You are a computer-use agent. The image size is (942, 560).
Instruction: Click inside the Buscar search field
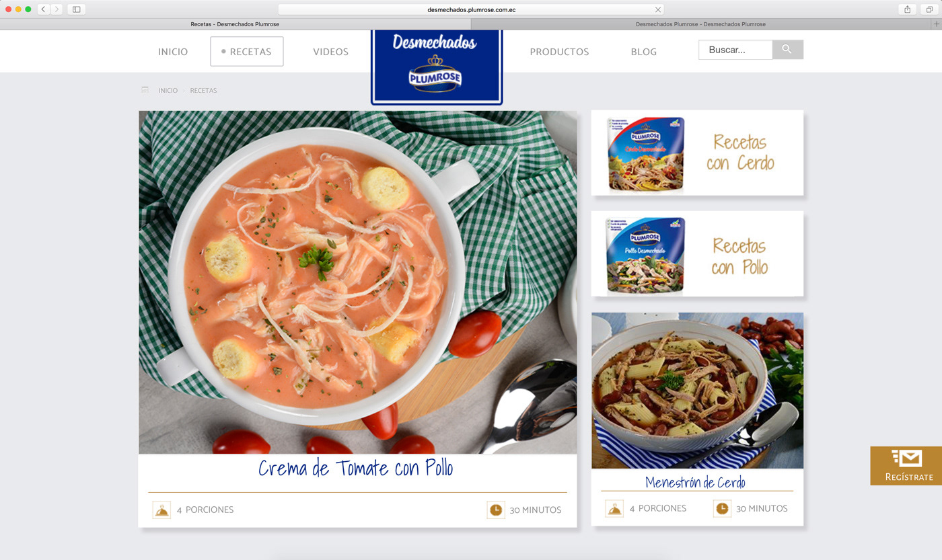click(735, 50)
